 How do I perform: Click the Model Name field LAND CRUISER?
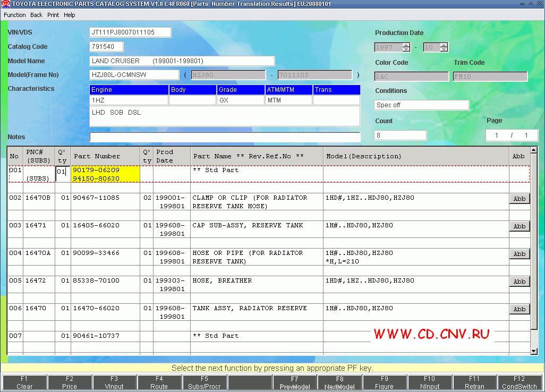pyautogui.click(x=182, y=61)
